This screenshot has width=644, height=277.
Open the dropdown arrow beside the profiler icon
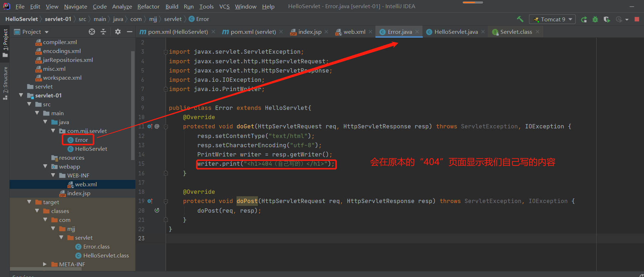(x=627, y=20)
